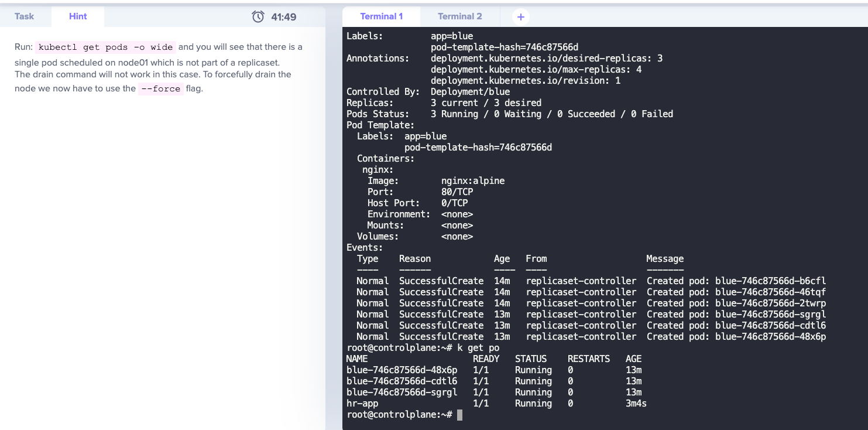868x430 pixels.
Task: Switch to the Task tab
Action: tap(25, 16)
